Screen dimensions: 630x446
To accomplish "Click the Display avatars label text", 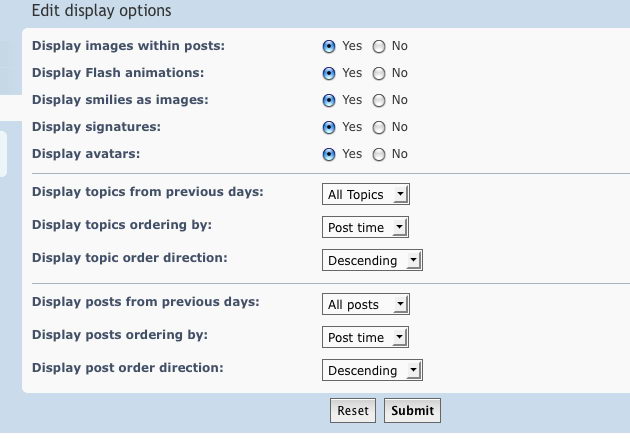I will [86, 154].
